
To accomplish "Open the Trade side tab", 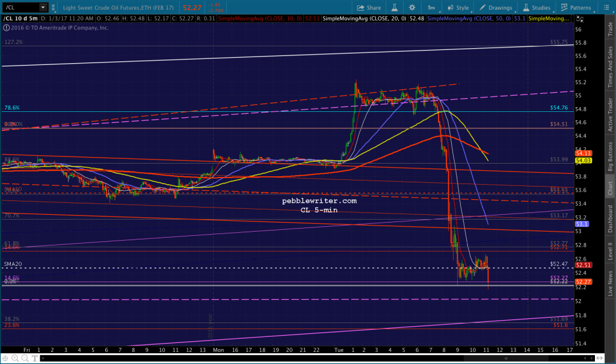I will [610, 29].
